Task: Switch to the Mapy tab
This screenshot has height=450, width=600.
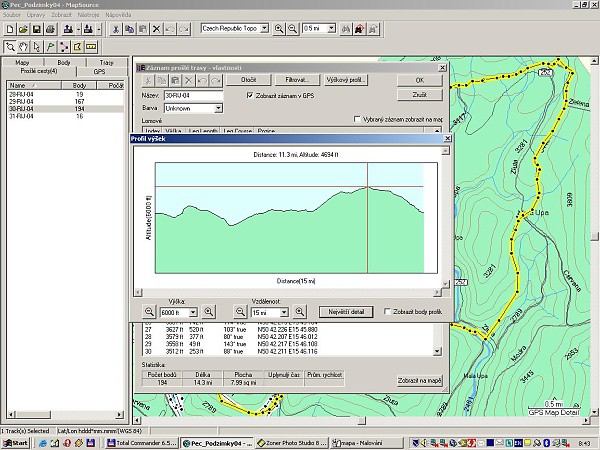Action: 22,62
